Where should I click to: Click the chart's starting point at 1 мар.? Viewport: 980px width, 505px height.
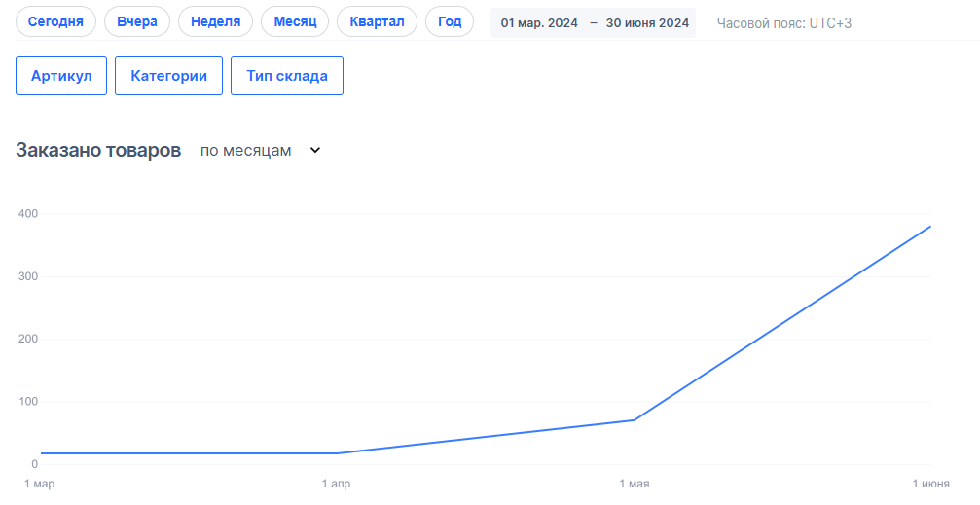41,453
